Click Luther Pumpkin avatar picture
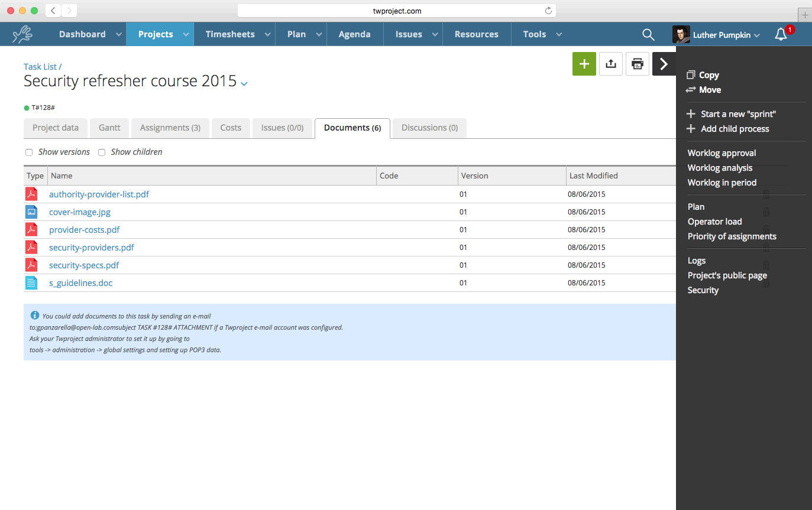This screenshot has width=812, height=510. tap(681, 34)
